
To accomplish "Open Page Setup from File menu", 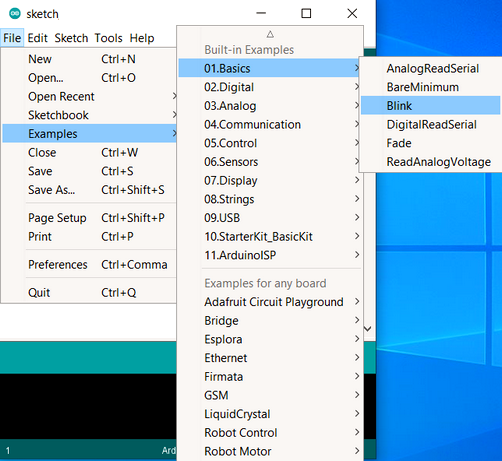I will pos(89,218).
